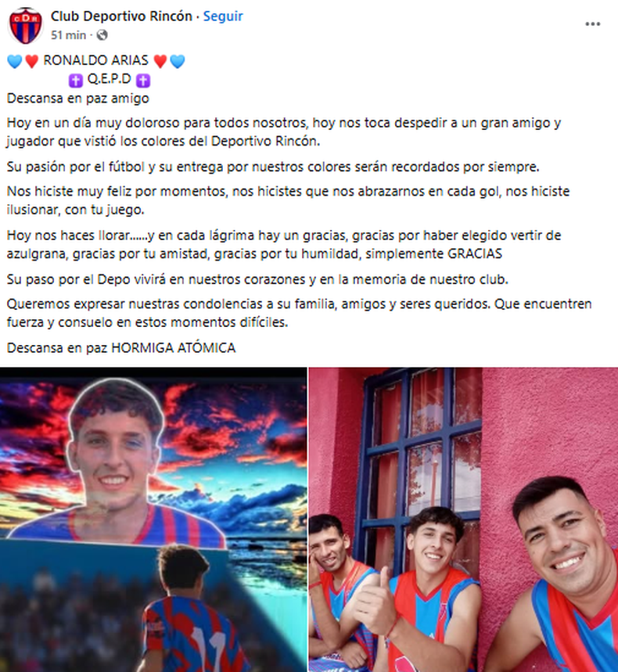Click the Q.E.P.D text line

tap(109, 79)
